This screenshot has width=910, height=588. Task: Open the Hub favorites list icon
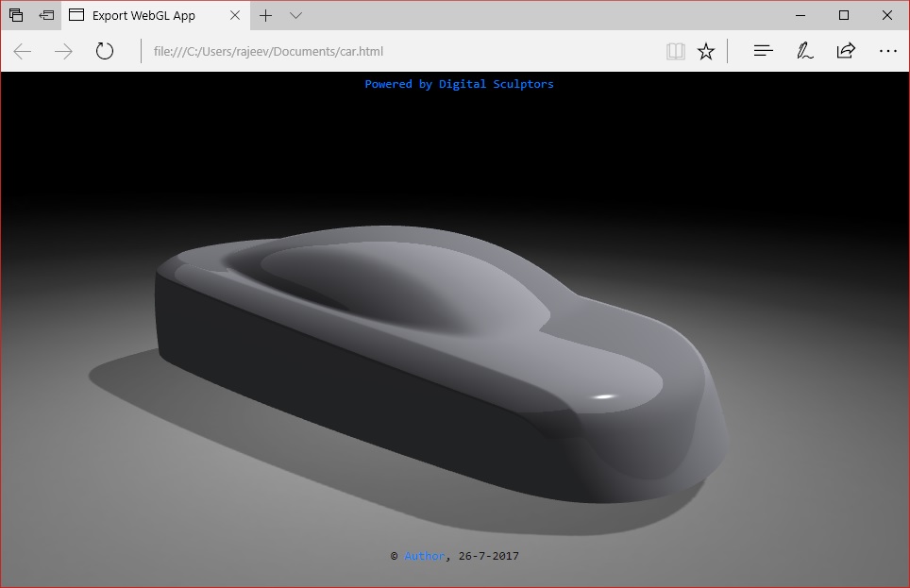tap(763, 51)
